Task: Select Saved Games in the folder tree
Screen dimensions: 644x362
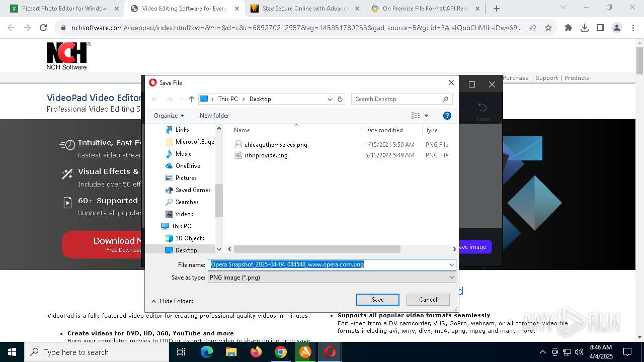Action: pos(193,190)
